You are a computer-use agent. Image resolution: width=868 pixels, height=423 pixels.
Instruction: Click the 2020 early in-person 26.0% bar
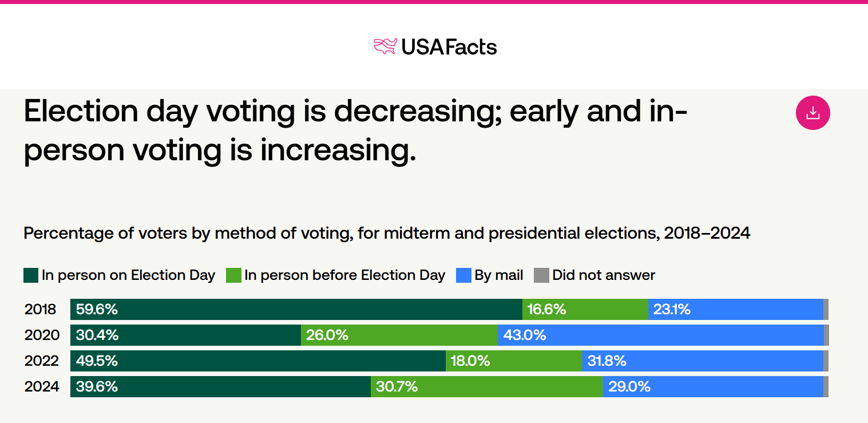pos(399,335)
